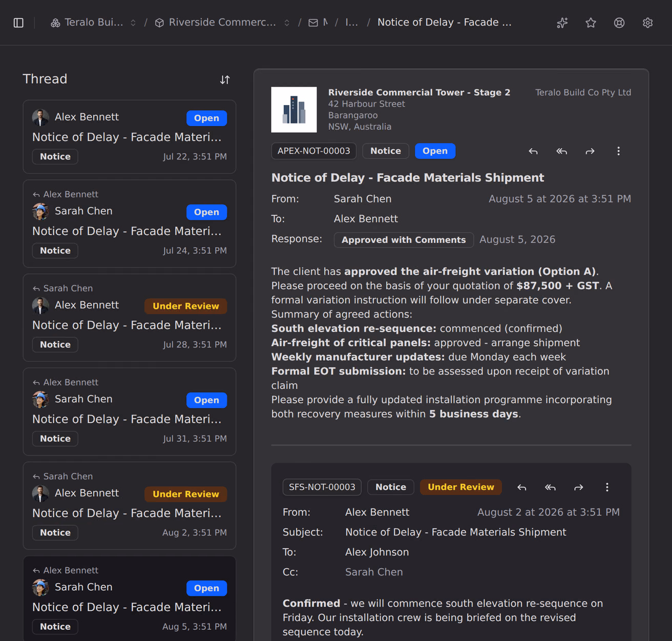Click Sarah Chen in the Cc field

tap(374, 572)
